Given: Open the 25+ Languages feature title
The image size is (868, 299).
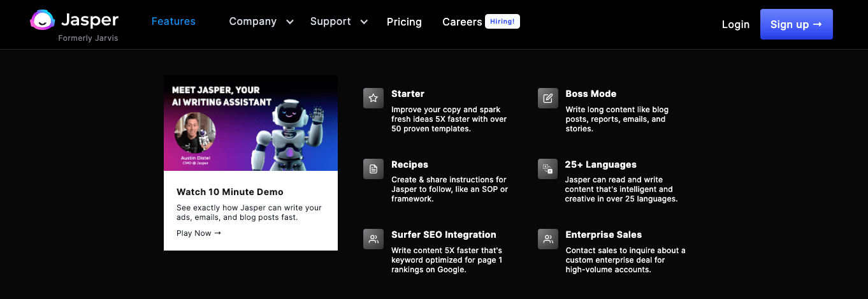Looking at the screenshot, I should [x=600, y=164].
